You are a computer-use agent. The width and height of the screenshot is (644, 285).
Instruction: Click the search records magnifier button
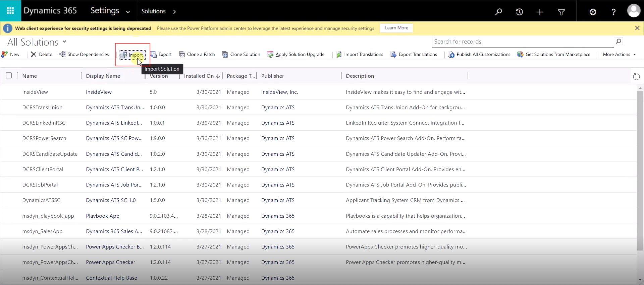tap(619, 41)
